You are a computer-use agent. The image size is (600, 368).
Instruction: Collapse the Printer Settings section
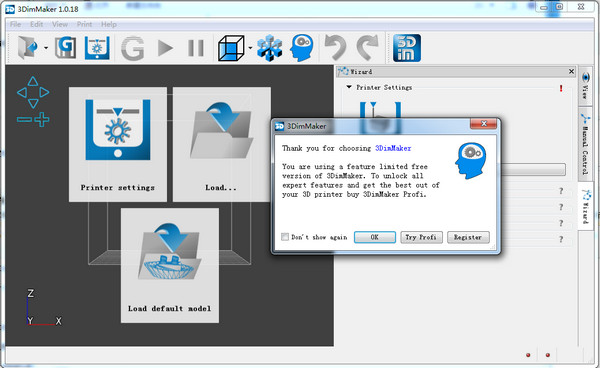[349, 87]
